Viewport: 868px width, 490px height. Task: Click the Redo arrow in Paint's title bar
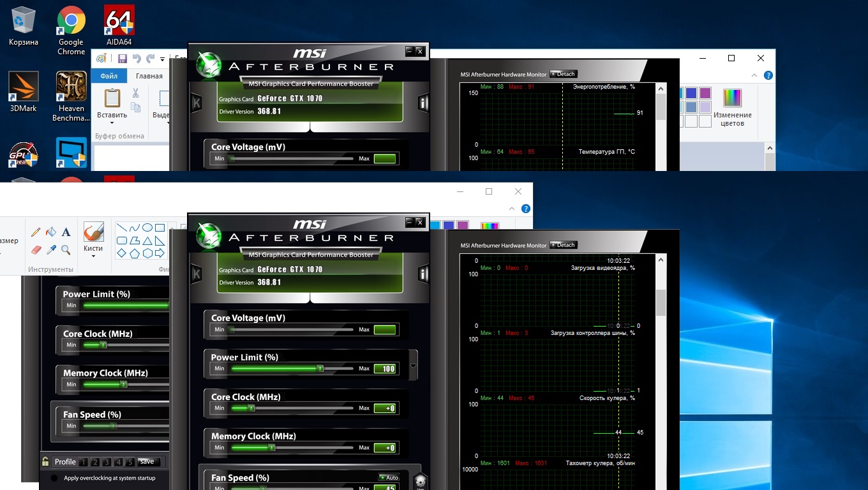click(150, 59)
